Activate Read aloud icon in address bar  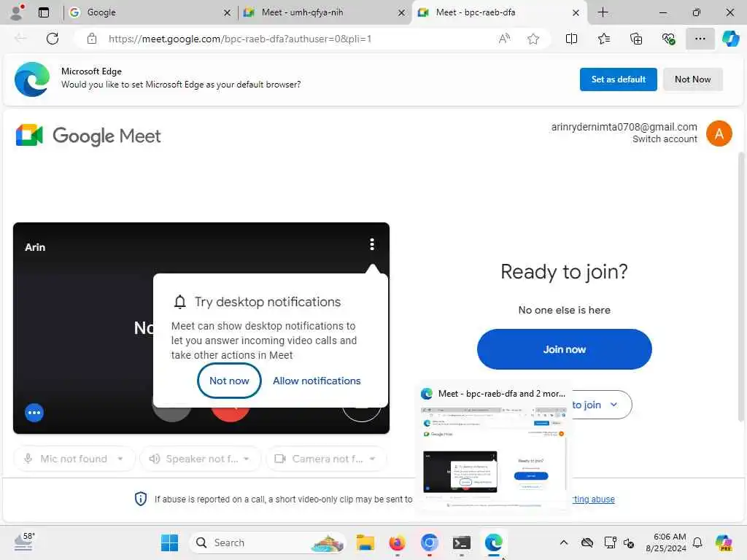(504, 39)
